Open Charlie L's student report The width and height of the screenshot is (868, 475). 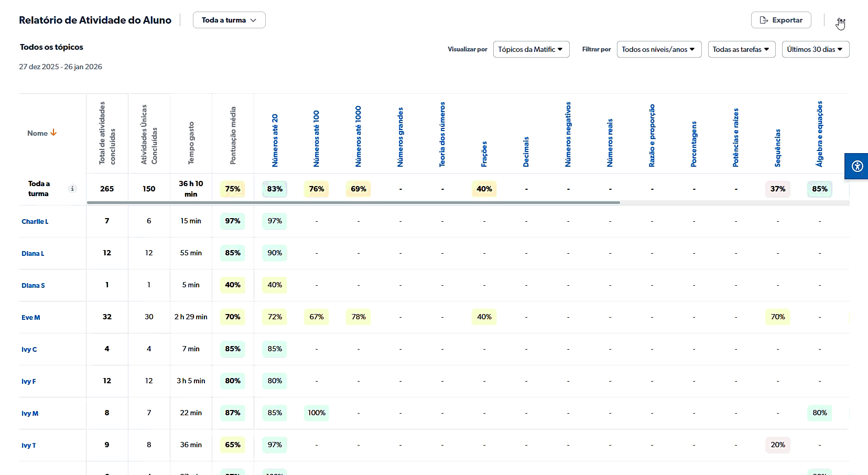(x=35, y=221)
